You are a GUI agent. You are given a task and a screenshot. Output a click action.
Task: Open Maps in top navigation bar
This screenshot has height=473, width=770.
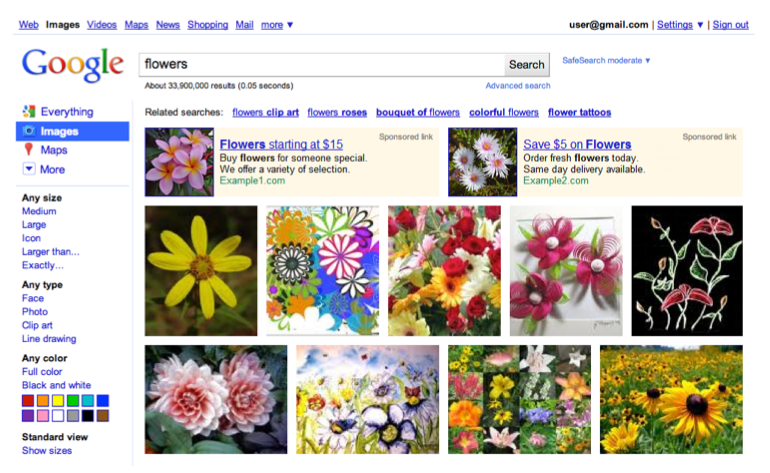coord(136,25)
